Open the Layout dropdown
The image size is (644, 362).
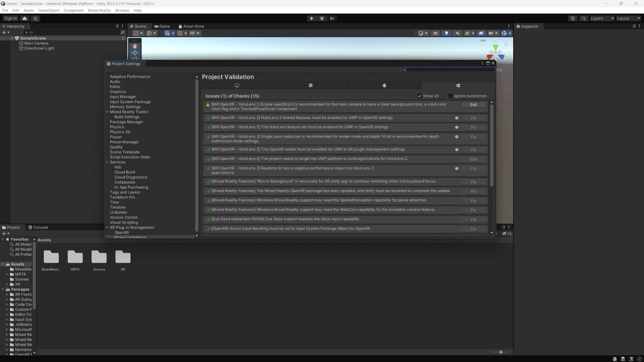tap(628, 18)
